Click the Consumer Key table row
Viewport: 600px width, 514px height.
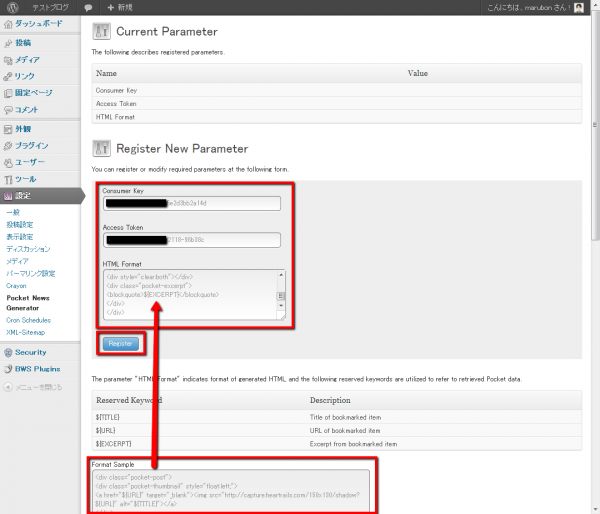point(337,90)
